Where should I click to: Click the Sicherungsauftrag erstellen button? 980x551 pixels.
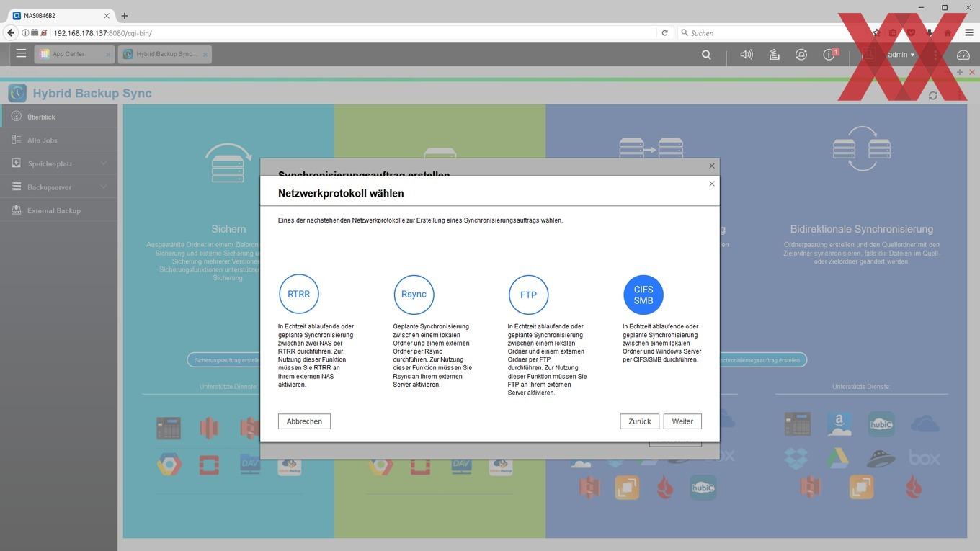(x=223, y=359)
